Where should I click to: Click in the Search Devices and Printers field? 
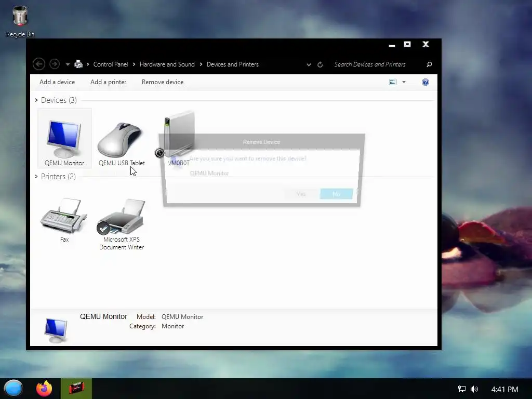click(377, 64)
